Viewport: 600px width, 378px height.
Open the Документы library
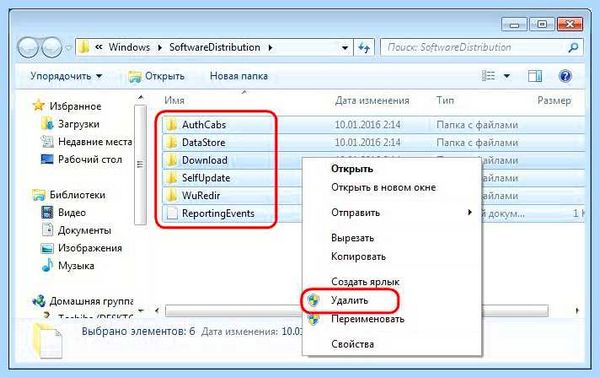tap(85, 230)
